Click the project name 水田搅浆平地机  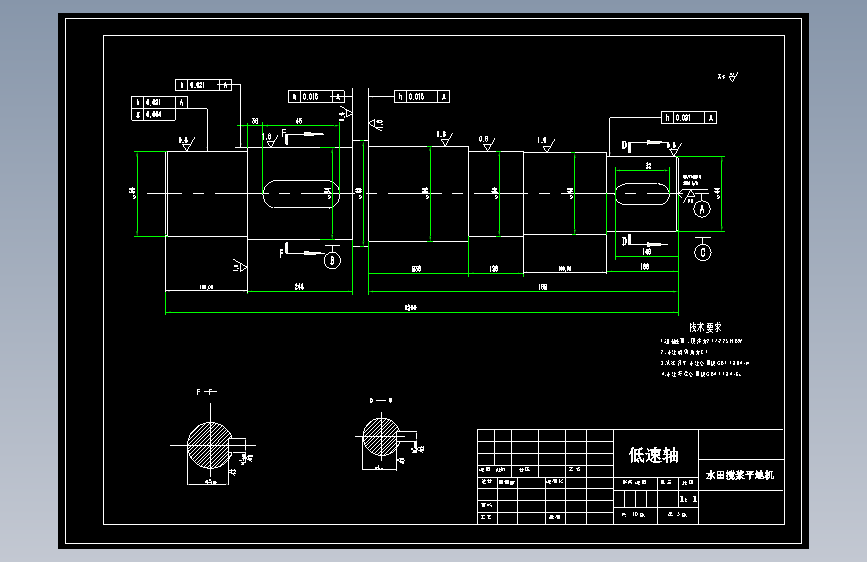740,475
